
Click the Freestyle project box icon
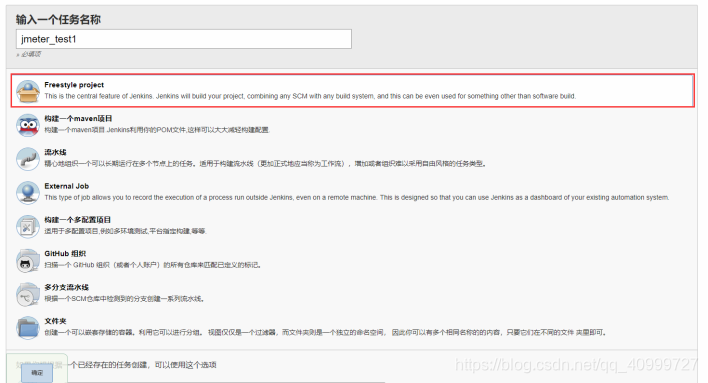pyautogui.click(x=28, y=91)
